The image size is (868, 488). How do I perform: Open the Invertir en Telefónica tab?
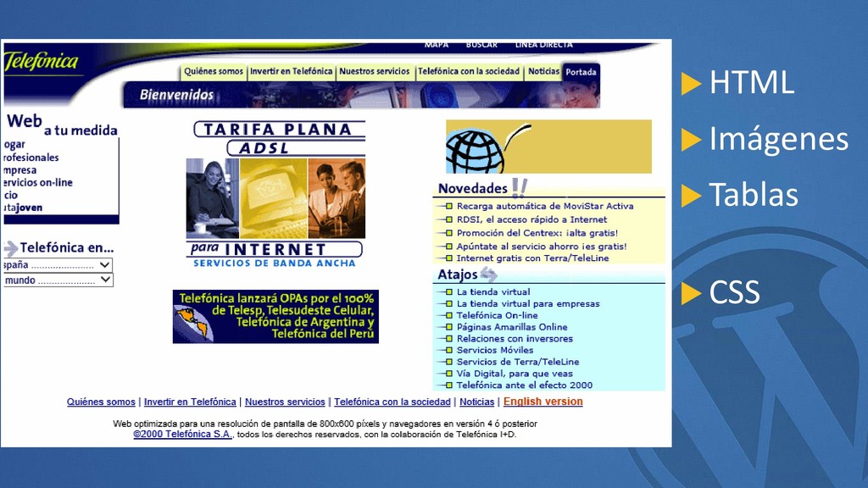(x=292, y=71)
